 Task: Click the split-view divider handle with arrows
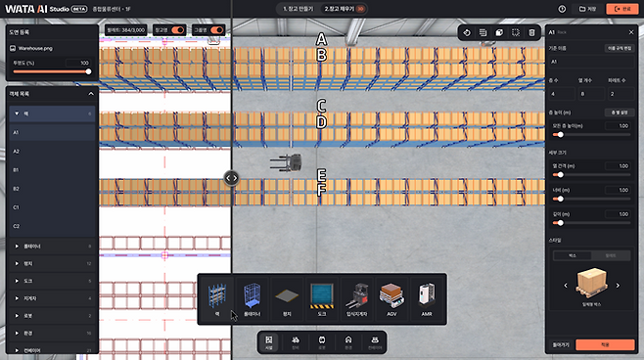pos(231,178)
